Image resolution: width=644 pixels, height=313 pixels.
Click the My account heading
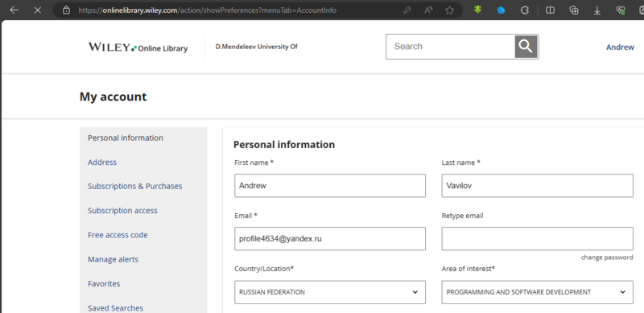[x=113, y=97]
